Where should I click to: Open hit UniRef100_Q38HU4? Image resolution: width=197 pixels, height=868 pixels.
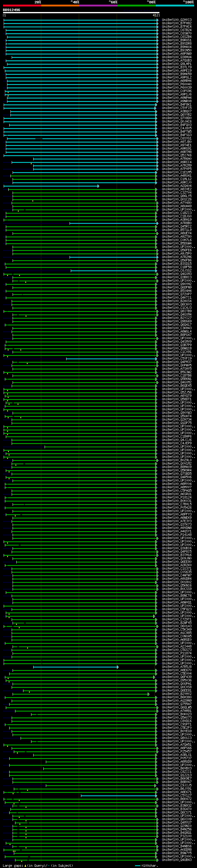pyautogui.click(x=177, y=57)
